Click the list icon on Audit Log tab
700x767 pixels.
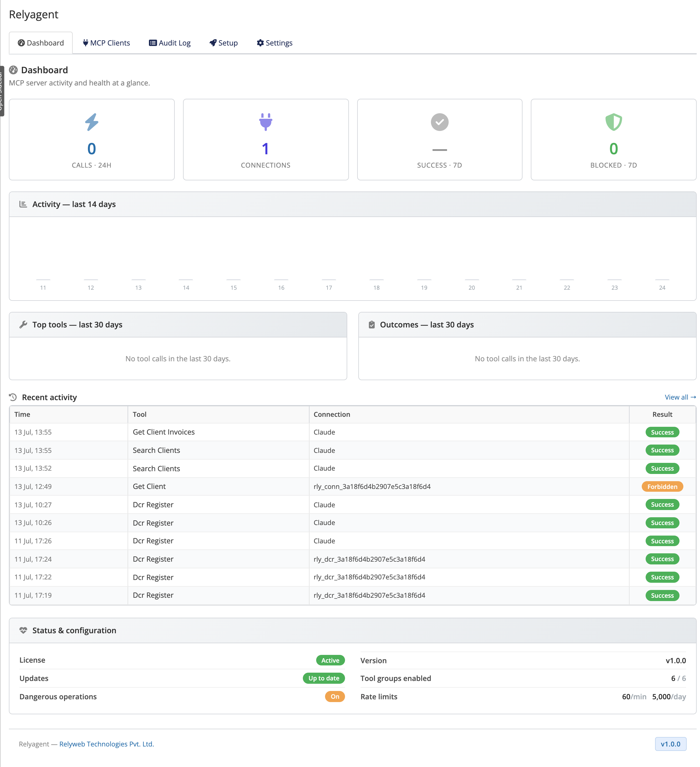(x=153, y=43)
